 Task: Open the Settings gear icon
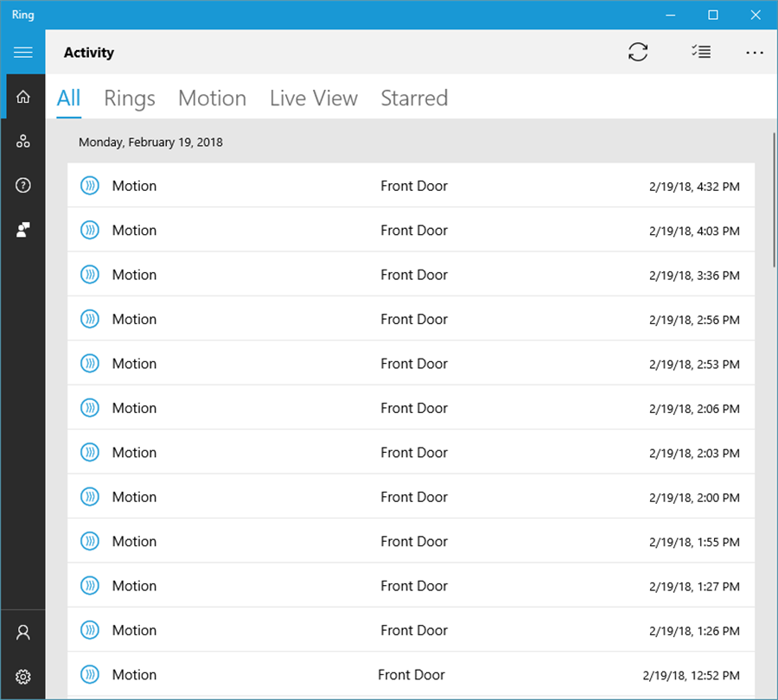pyautogui.click(x=23, y=677)
